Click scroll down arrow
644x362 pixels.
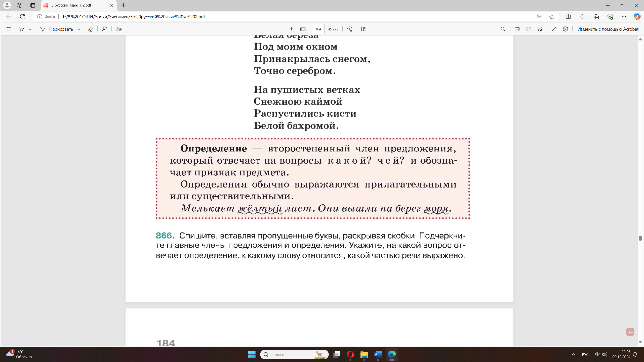coord(640,342)
